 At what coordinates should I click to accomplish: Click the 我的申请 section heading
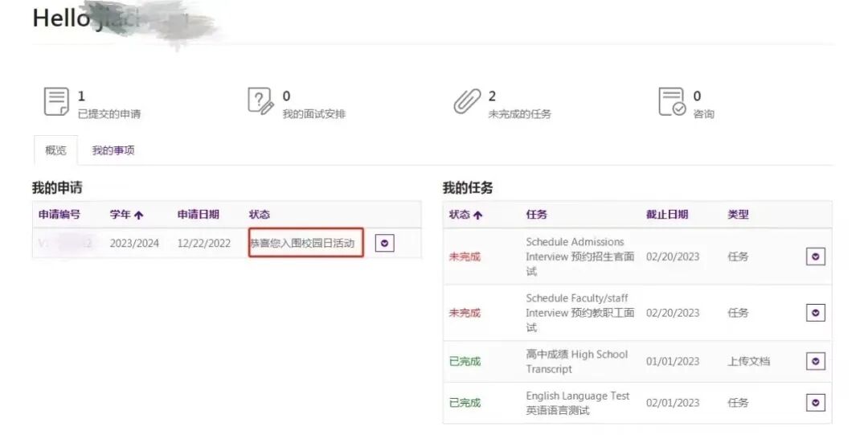[57, 188]
